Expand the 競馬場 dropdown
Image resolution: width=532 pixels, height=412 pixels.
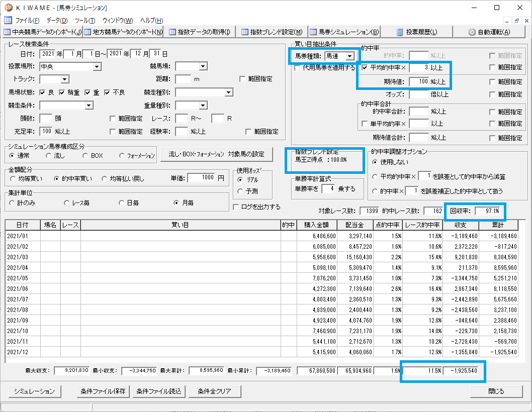coord(203,66)
